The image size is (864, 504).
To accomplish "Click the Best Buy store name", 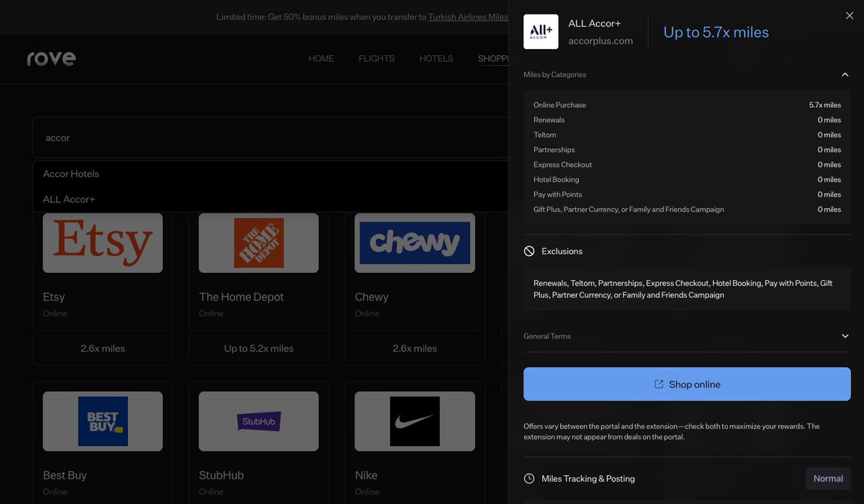I will click(x=64, y=475).
